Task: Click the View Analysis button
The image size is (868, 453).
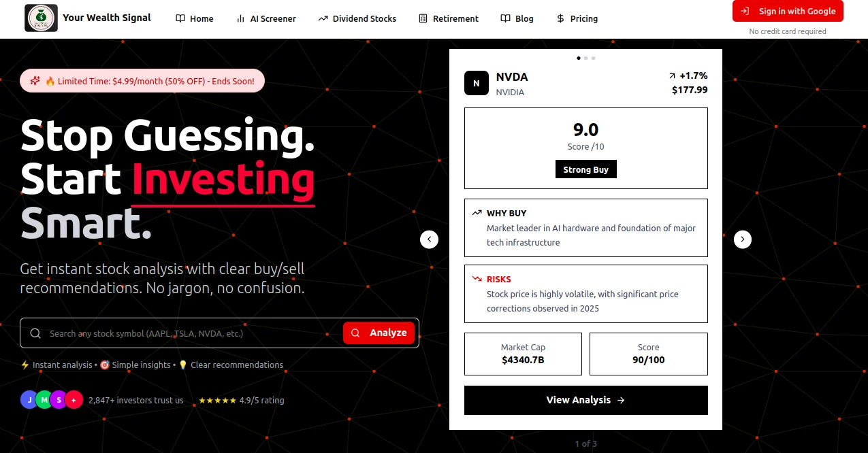Action: coord(585,400)
